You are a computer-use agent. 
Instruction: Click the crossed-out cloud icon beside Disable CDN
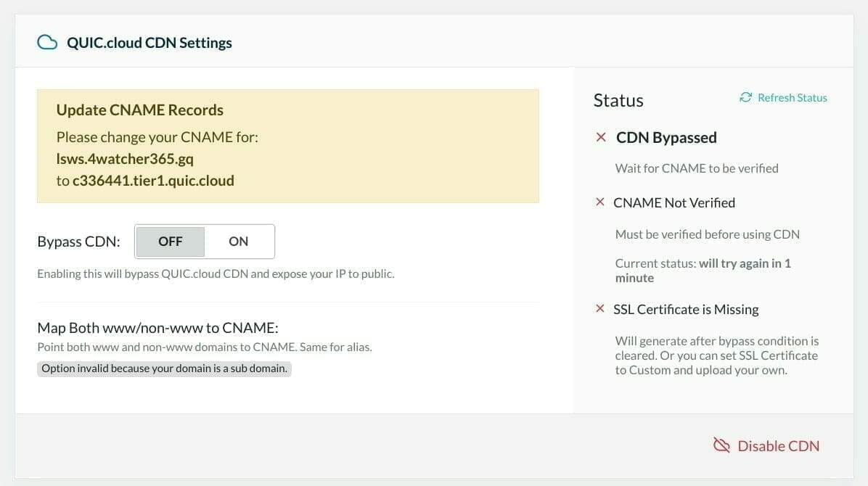click(721, 445)
